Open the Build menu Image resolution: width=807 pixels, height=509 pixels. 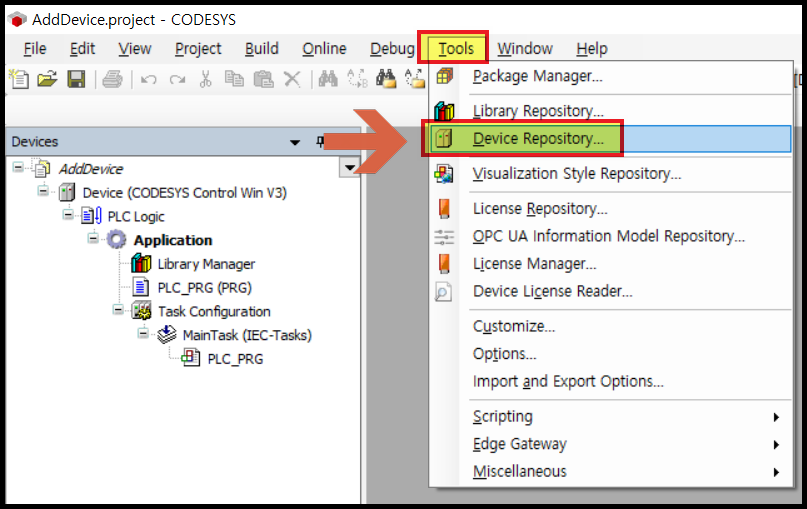(261, 49)
